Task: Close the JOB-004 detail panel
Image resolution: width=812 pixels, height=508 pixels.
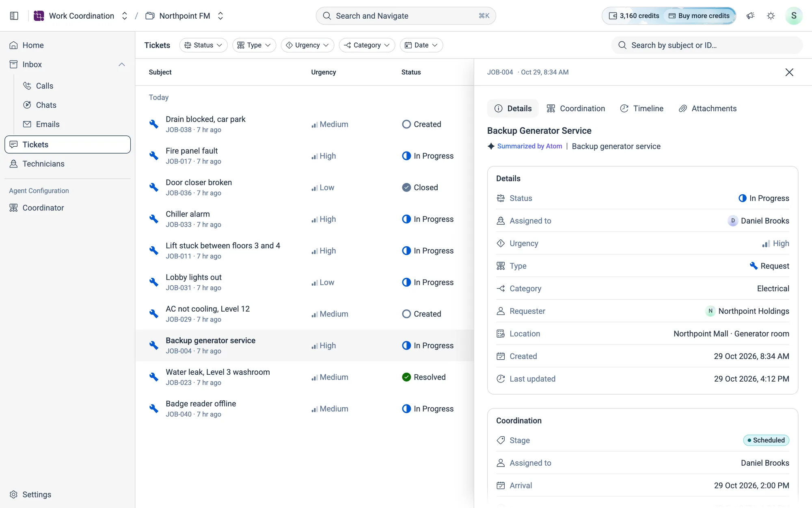Action: (x=789, y=72)
